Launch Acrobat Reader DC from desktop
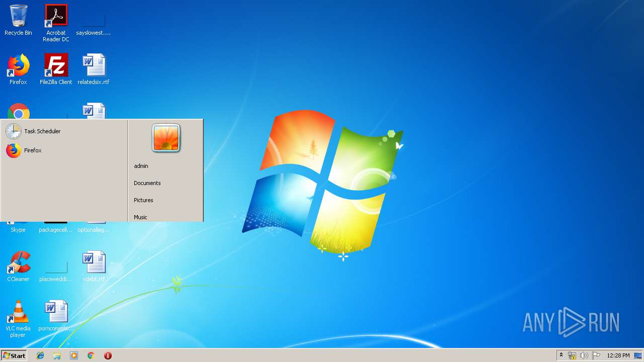The image size is (644, 362). coord(56,23)
